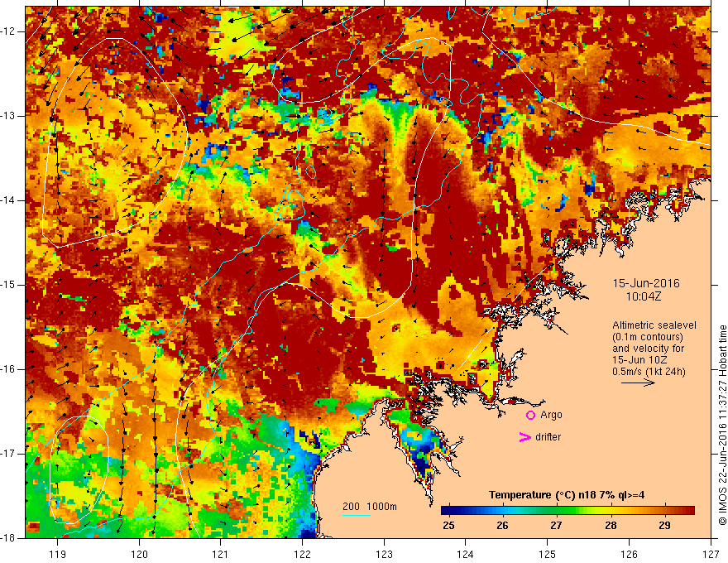The image size is (728, 563).
Task: Click the temperature color bar
Action: [568, 511]
